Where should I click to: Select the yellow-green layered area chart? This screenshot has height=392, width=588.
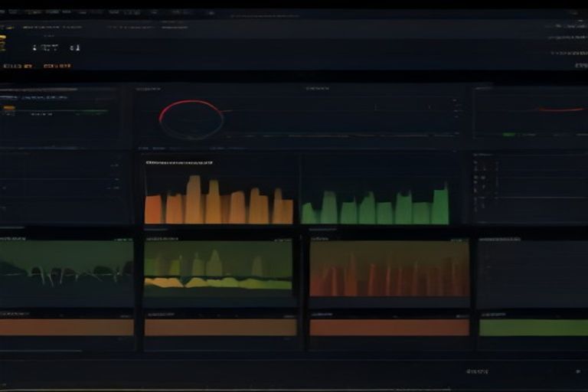[x=218, y=268]
